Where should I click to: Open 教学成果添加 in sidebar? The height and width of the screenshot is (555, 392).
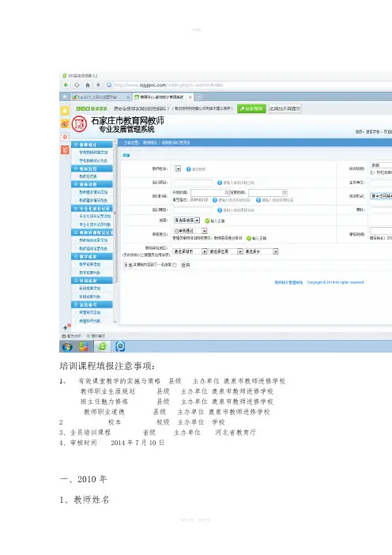90,264
